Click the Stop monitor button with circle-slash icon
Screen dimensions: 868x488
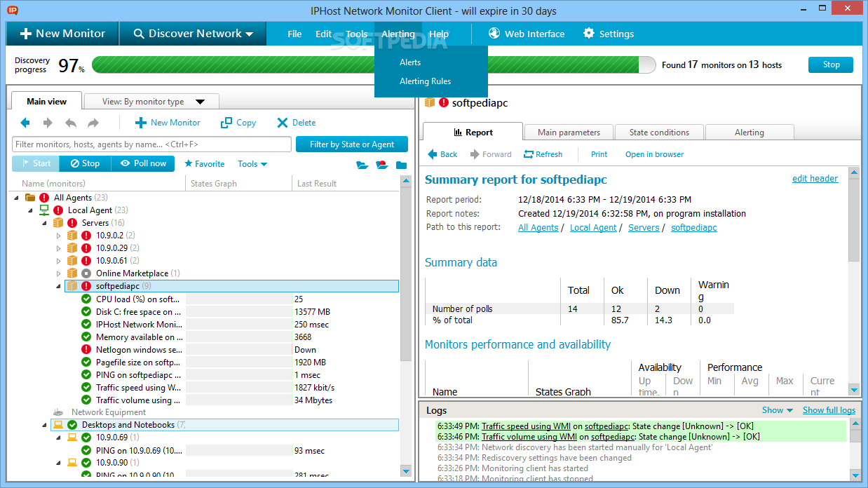[85, 163]
